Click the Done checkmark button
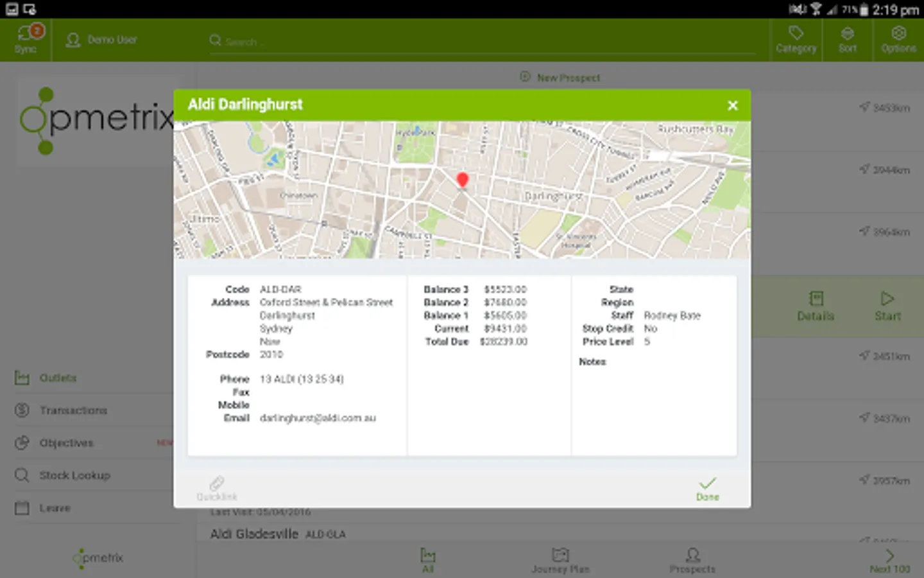Image resolution: width=924 pixels, height=578 pixels. [708, 489]
